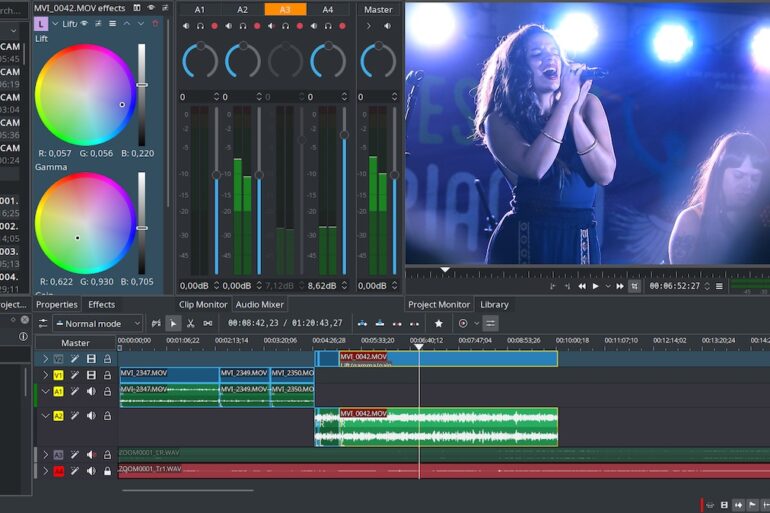Click the fast-forward button in Project Monitor
770x513 pixels.
click(619, 286)
